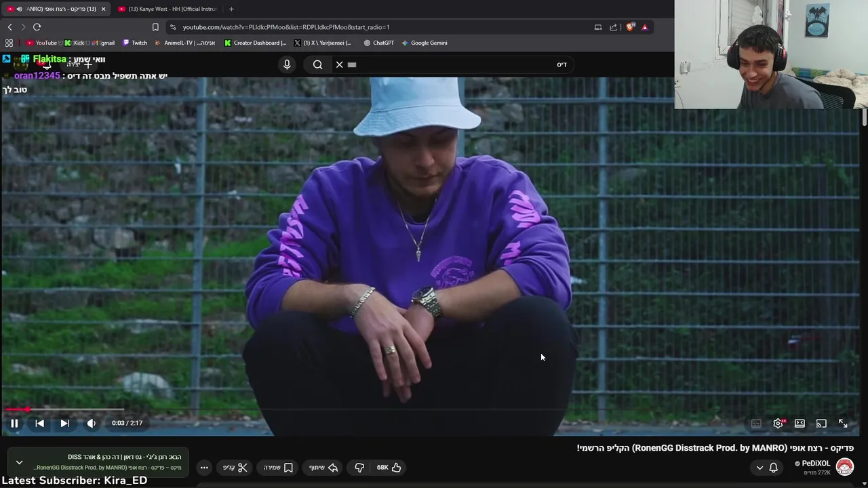Search with your voice microphone

pyautogui.click(x=287, y=64)
